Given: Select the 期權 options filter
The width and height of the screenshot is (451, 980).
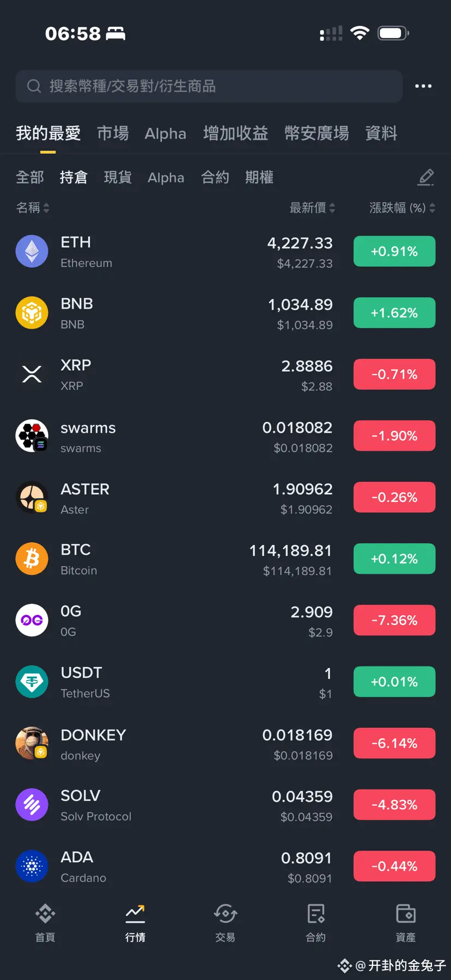Looking at the screenshot, I should 259,177.
